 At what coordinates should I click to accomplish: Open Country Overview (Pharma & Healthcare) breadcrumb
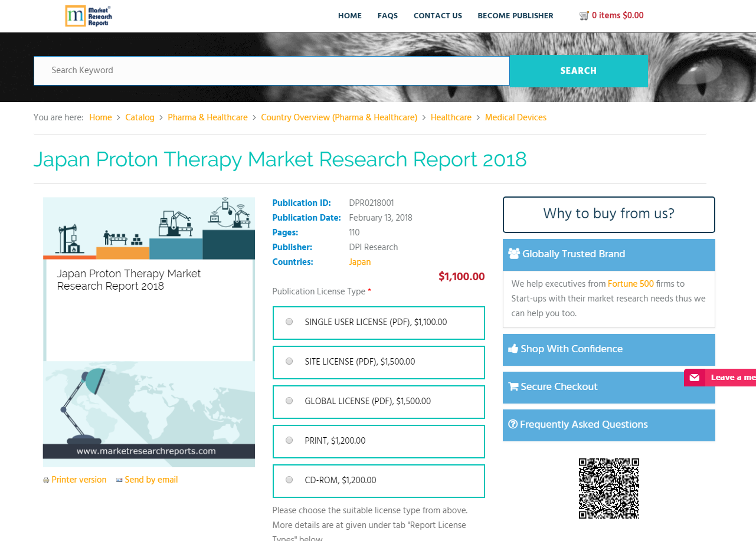[x=339, y=117]
